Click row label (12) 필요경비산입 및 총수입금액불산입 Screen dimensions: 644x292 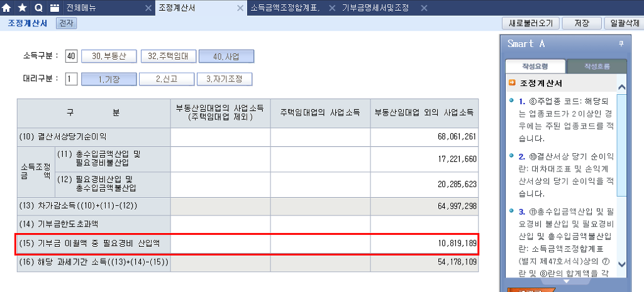pos(113,185)
